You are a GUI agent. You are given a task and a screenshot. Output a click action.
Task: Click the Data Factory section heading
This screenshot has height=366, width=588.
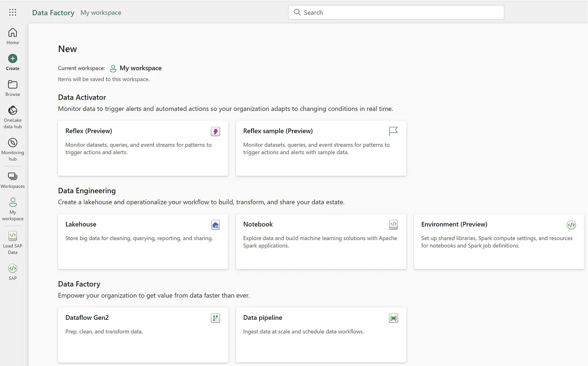tap(79, 284)
